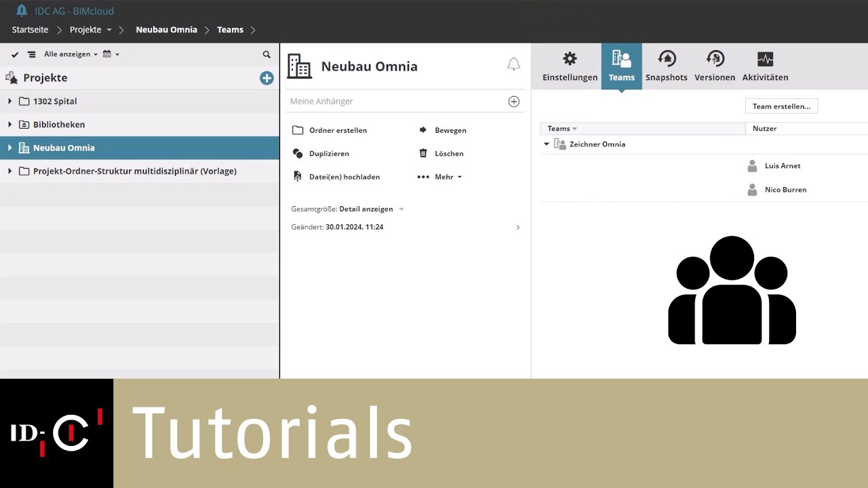This screenshot has height=488, width=868.
Task: Select the Teams tab
Action: point(621,66)
